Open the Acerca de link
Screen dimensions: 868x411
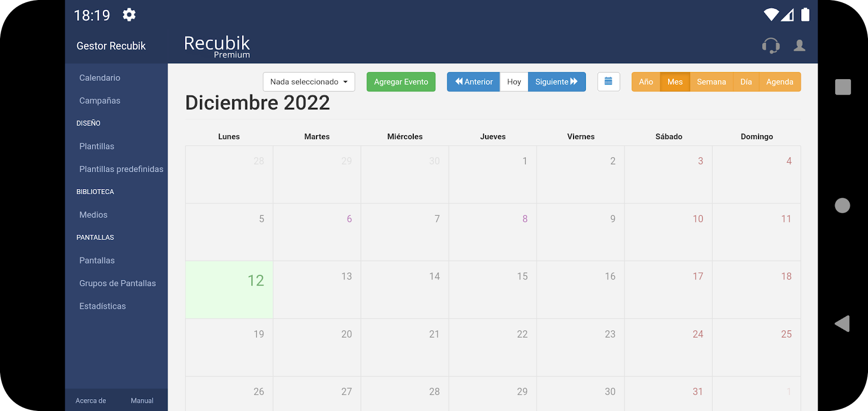pos(91,401)
